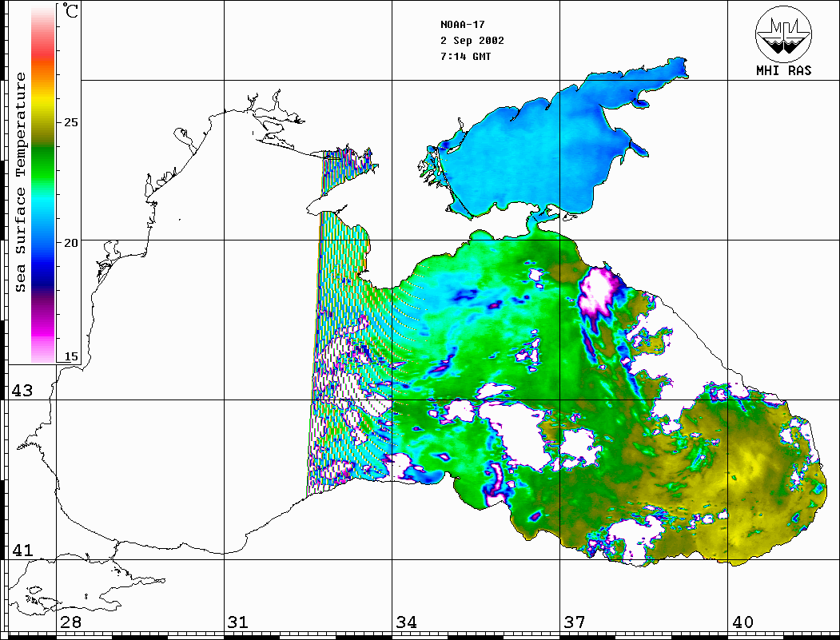Click longitude label '34'
The image size is (840, 640).
click(406, 622)
